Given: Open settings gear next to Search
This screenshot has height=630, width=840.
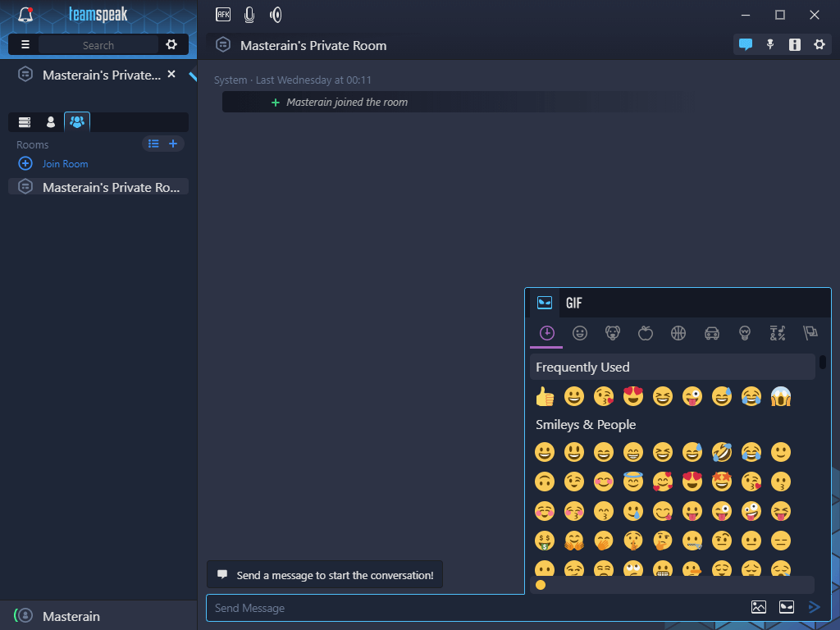Looking at the screenshot, I should (x=171, y=45).
